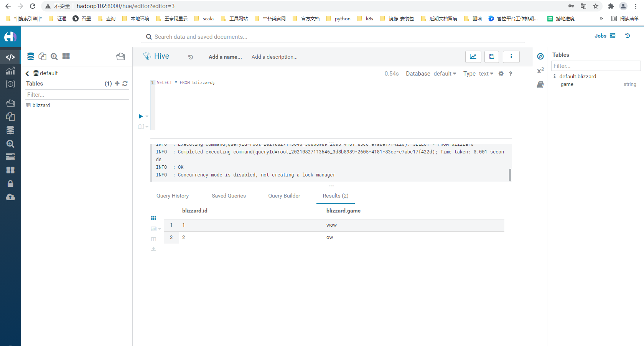Go back from default database

[27, 74]
